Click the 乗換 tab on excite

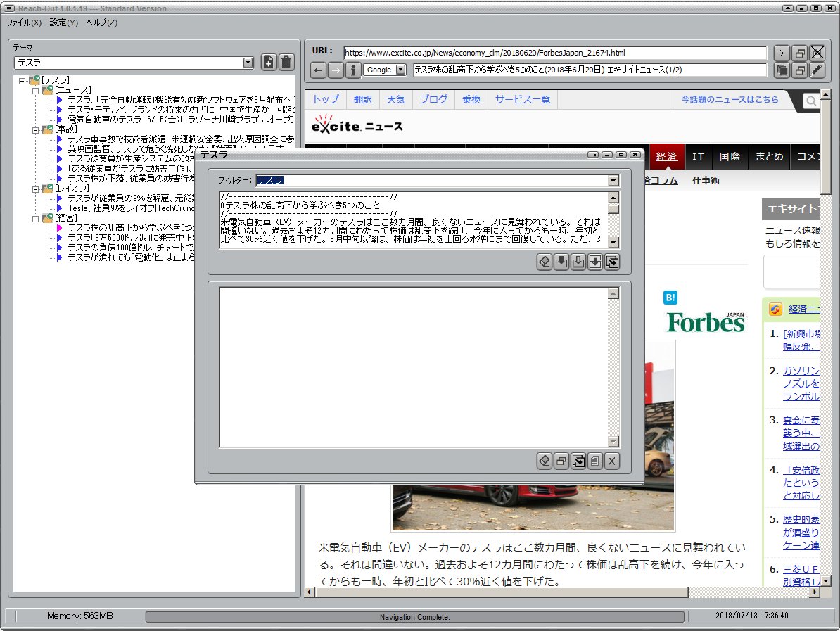(x=471, y=99)
